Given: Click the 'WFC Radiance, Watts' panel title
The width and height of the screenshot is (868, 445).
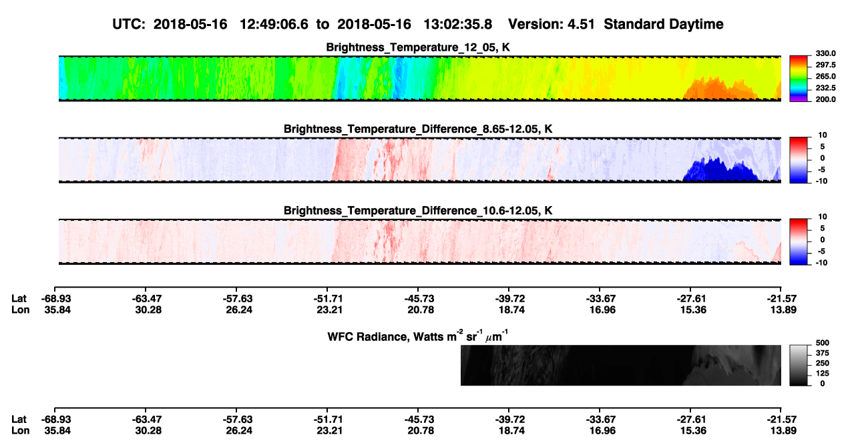Looking at the screenshot, I should point(419,336).
